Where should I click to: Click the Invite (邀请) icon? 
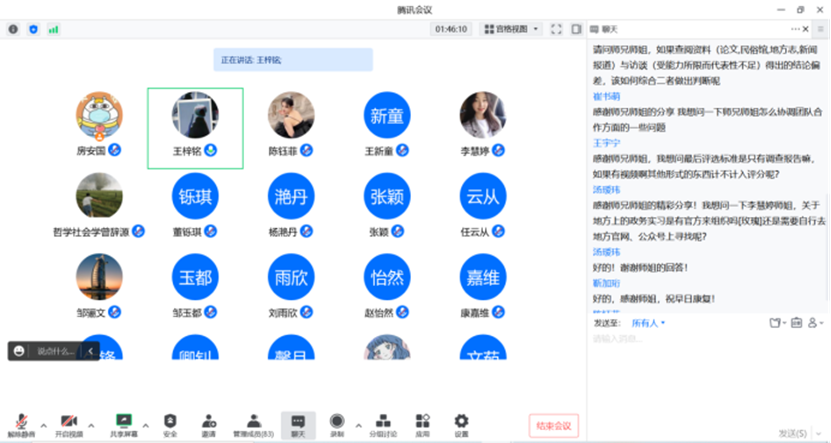[x=209, y=425]
